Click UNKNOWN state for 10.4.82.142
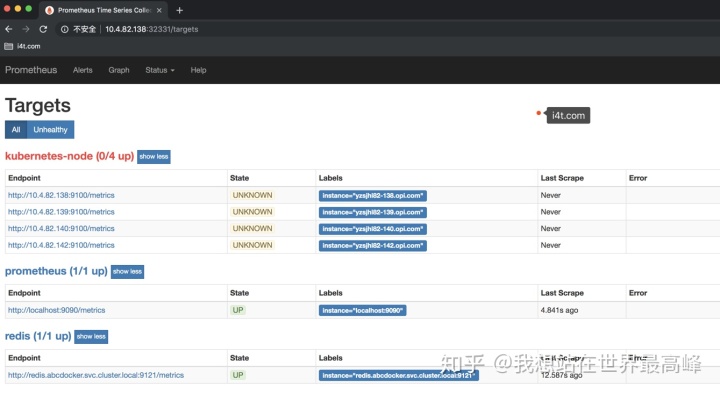 coord(253,245)
